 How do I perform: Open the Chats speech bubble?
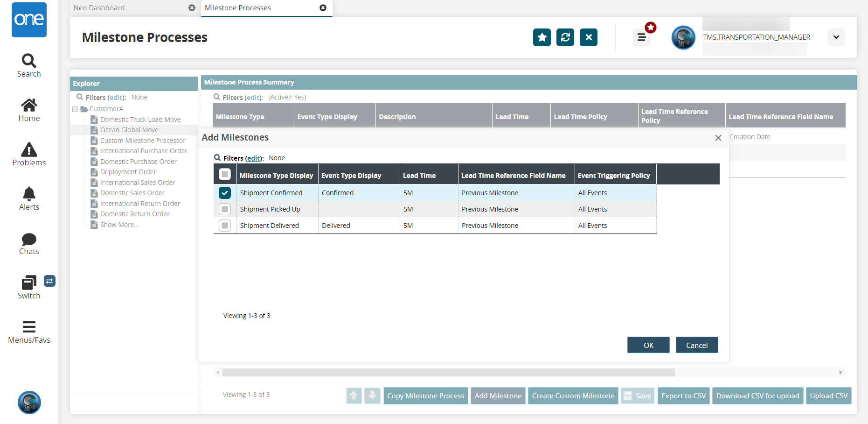click(29, 239)
